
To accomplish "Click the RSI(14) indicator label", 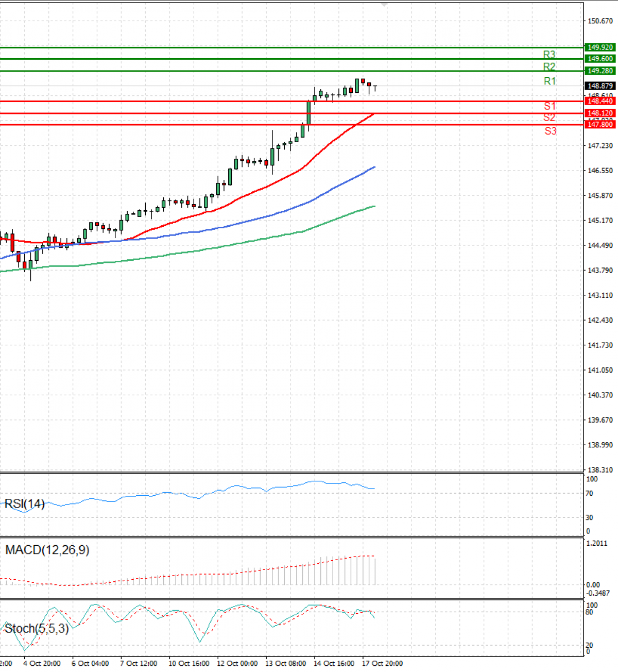I will point(24,504).
